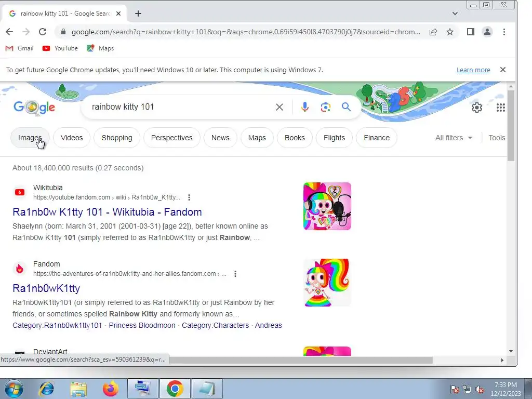Open Ra1nb0w K1tty 101 - Wikitubia - Fandom result
The image size is (532, 399).
coord(107,212)
